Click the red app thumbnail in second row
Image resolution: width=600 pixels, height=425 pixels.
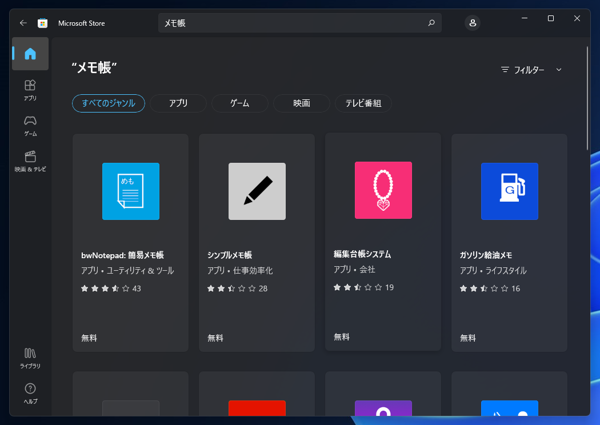point(257,408)
